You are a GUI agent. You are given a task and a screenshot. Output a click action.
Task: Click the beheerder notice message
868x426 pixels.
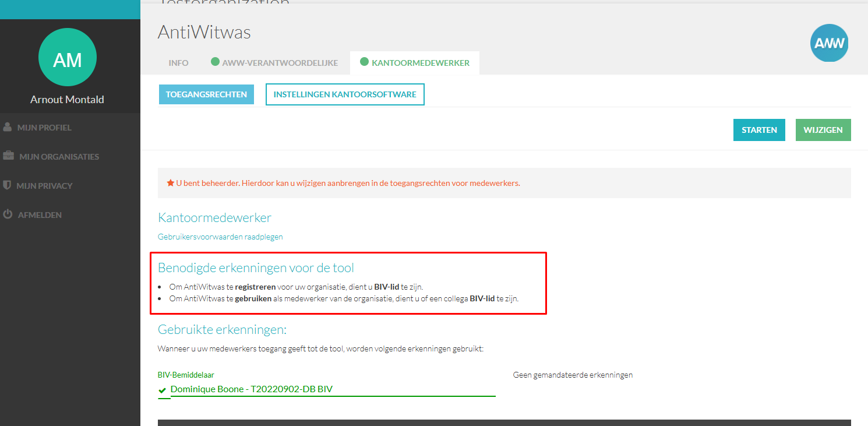click(348, 183)
